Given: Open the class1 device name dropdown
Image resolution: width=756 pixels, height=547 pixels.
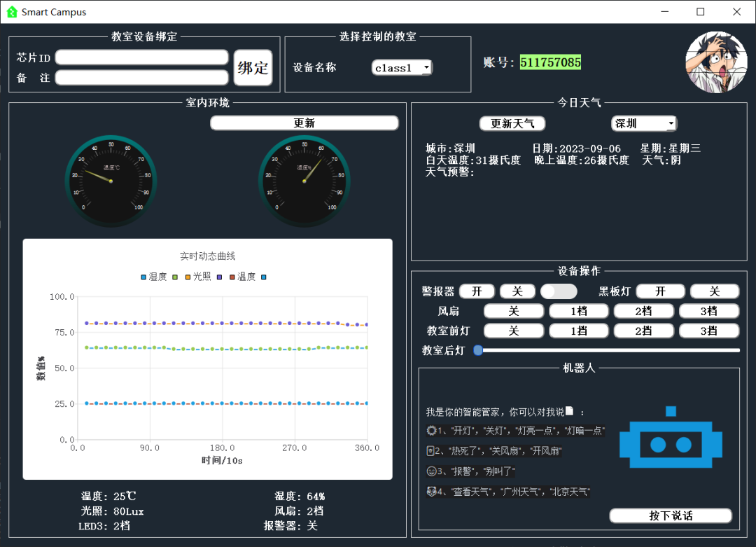Looking at the screenshot, I should click(x=402, y=67).
